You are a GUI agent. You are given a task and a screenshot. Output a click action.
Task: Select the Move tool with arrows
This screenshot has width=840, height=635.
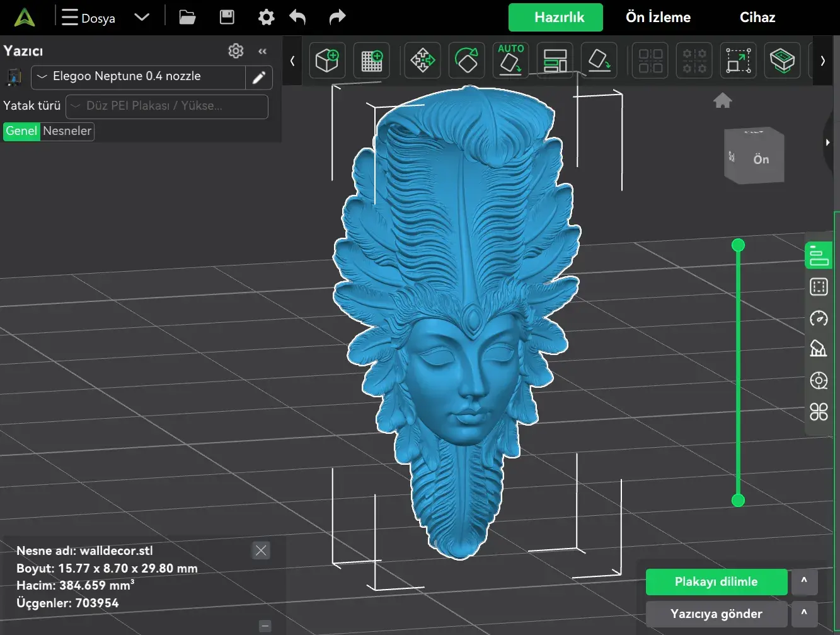(x=422, y=61)
